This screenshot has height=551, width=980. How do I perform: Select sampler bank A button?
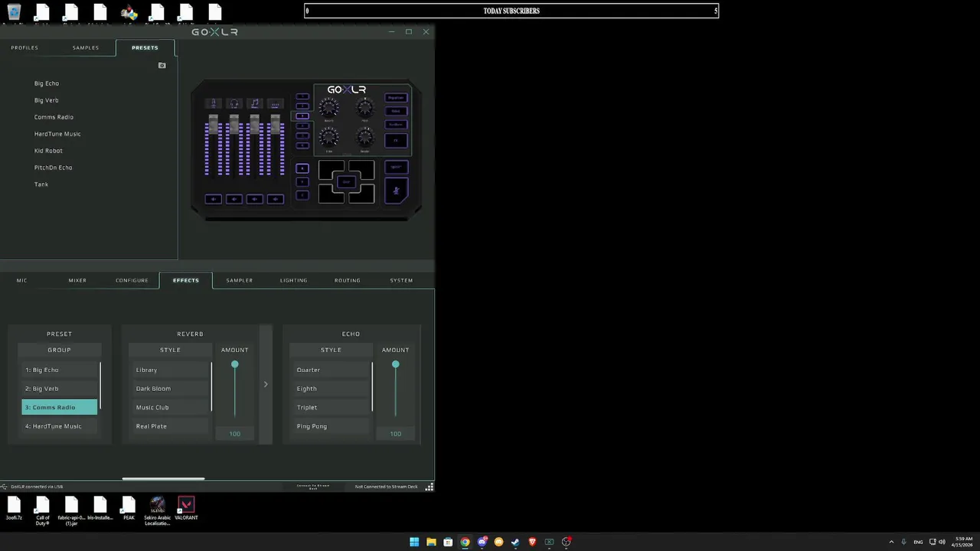[302, 168]
